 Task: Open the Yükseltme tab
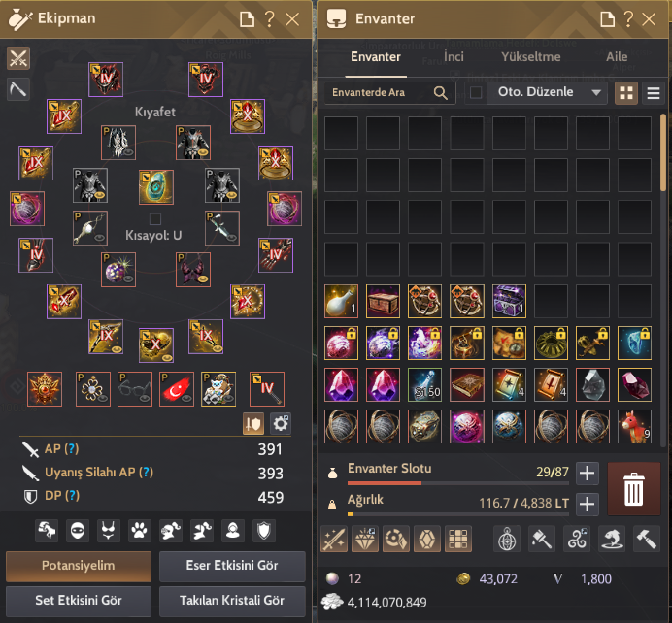point(530,56)
